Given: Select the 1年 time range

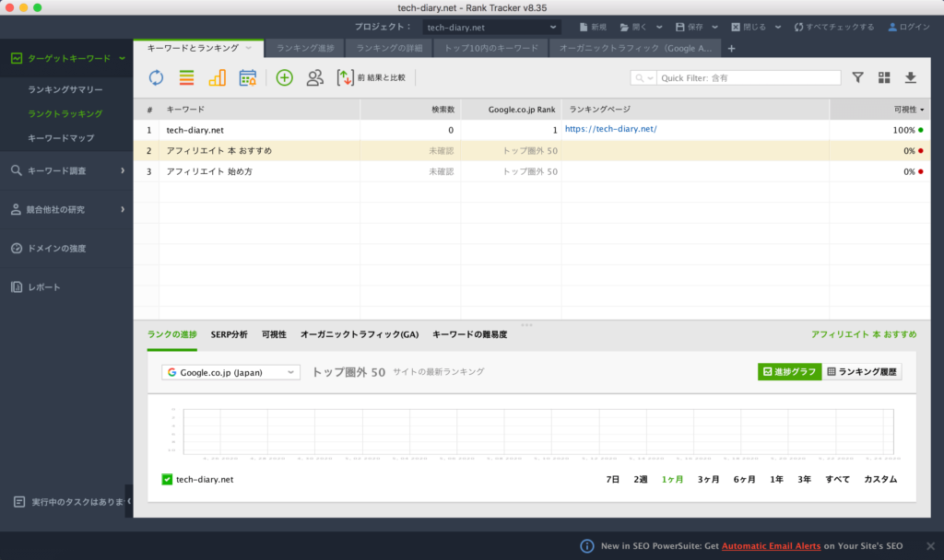Looking at the screenshot, I should pyautogui.click(x=776, y=479).
